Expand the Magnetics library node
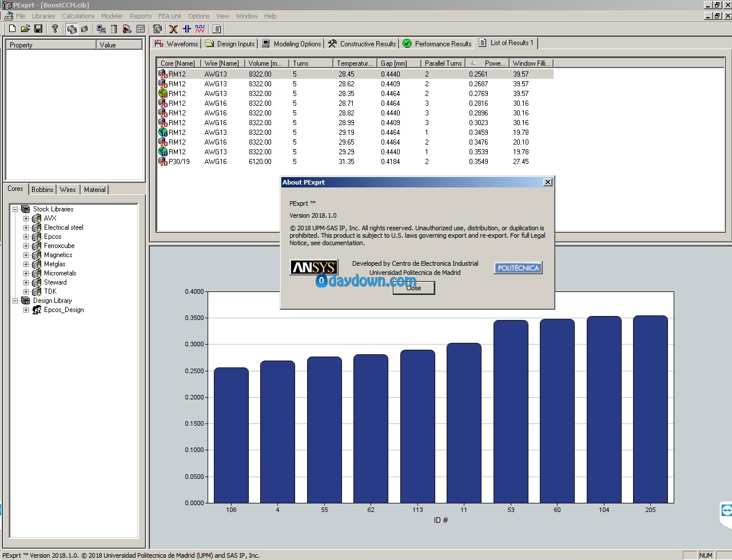Screen dimensions: 732x560 [x=26, y=255]
